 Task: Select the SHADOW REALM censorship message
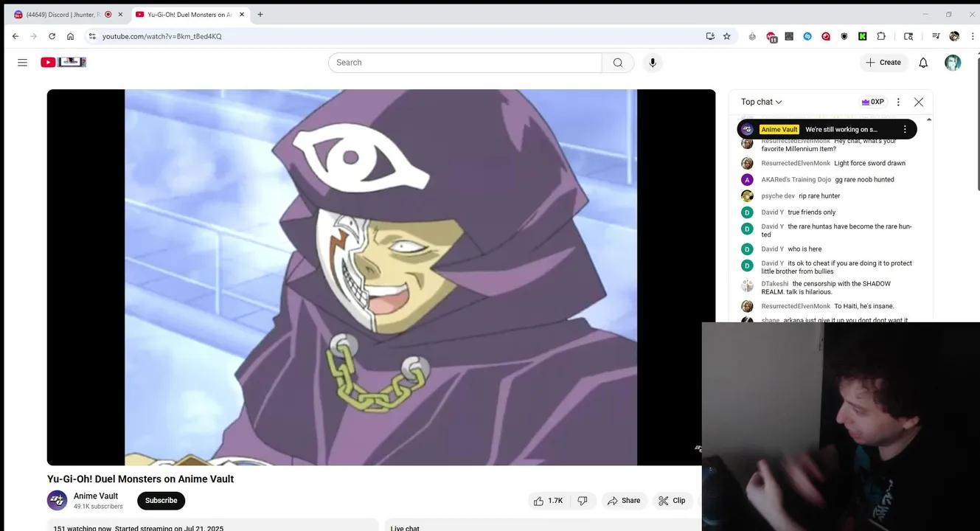tap(826, 288)
